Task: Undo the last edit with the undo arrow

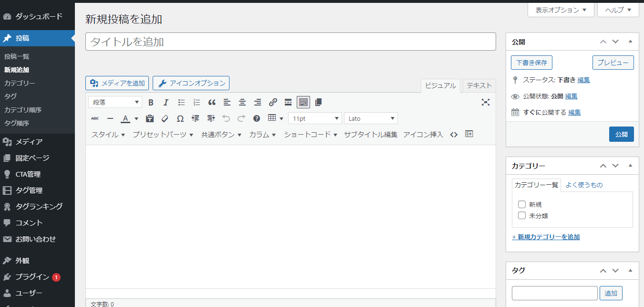Action: pos(226,118)
